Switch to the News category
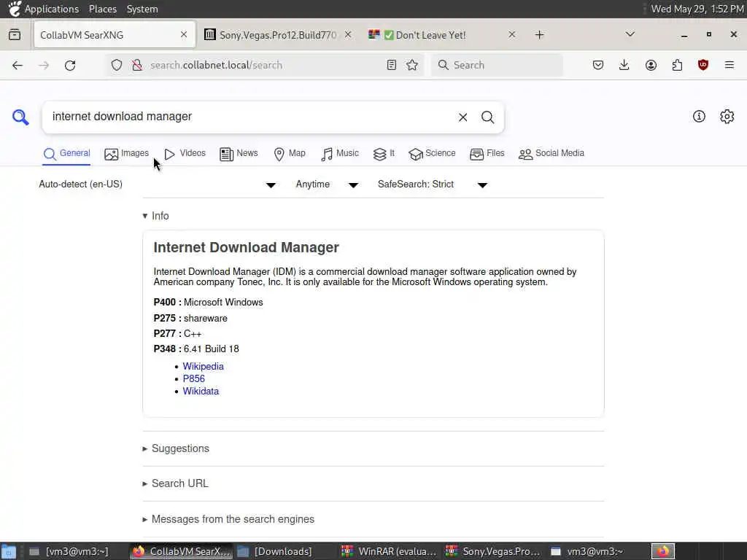The height and width of the screenshot is (560, 747). (239, 153)
